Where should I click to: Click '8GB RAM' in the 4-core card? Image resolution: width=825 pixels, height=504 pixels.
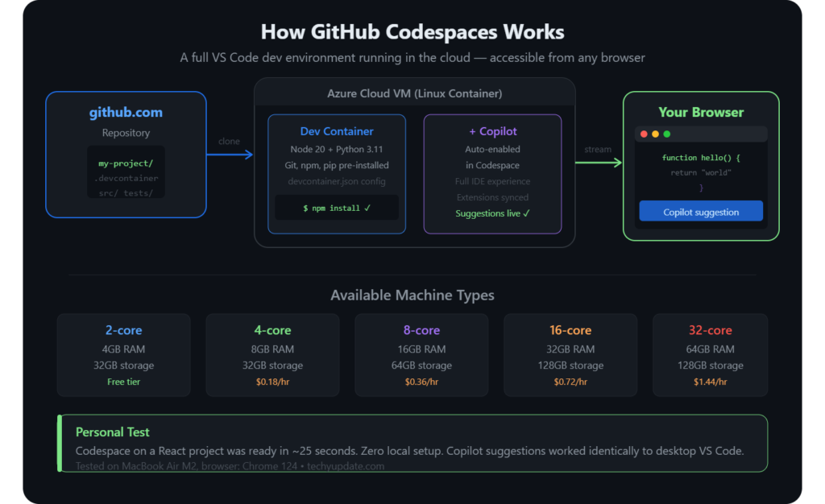pyautogui.click(x=272, y=349)
